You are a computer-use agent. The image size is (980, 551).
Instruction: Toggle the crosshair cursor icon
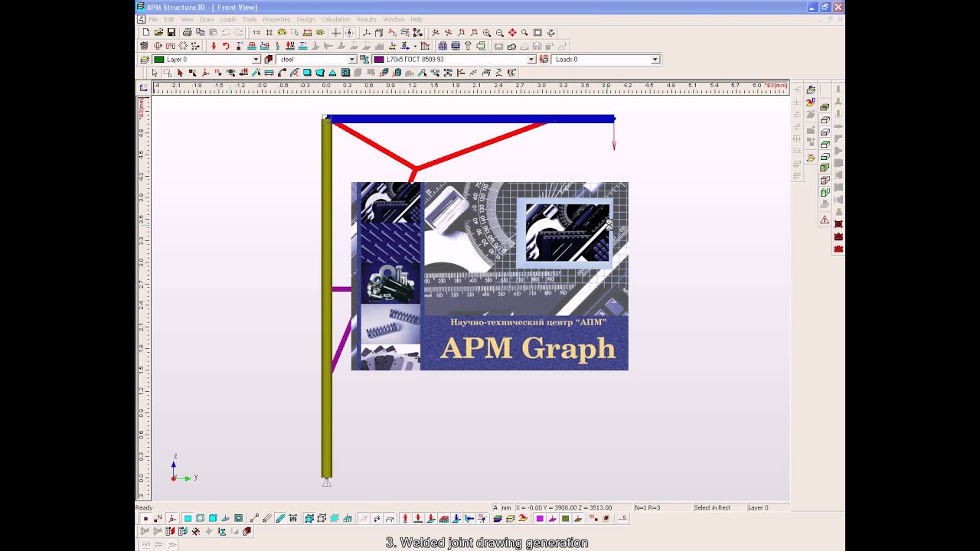pyautogui.click(x=335, y=32)
